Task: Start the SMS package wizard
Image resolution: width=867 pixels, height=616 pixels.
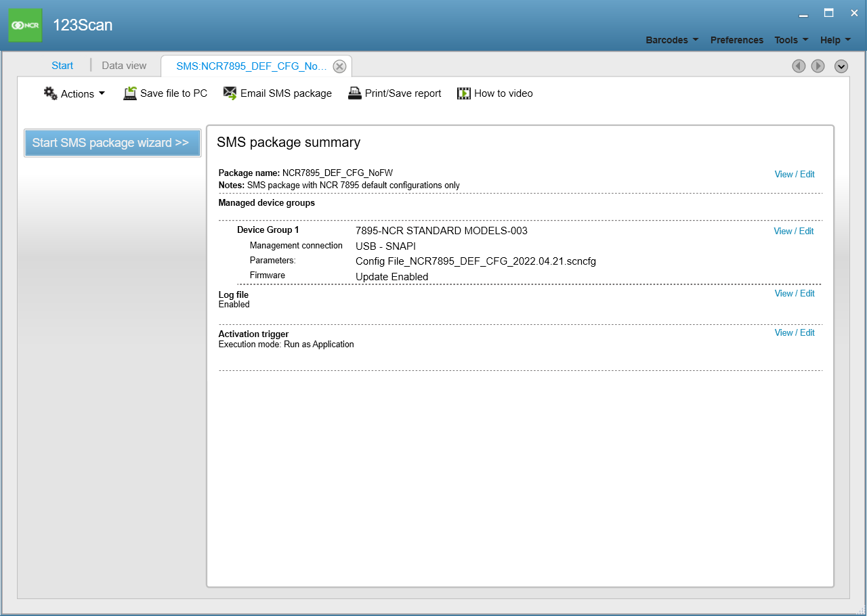Action: click(x=112, y=143)
